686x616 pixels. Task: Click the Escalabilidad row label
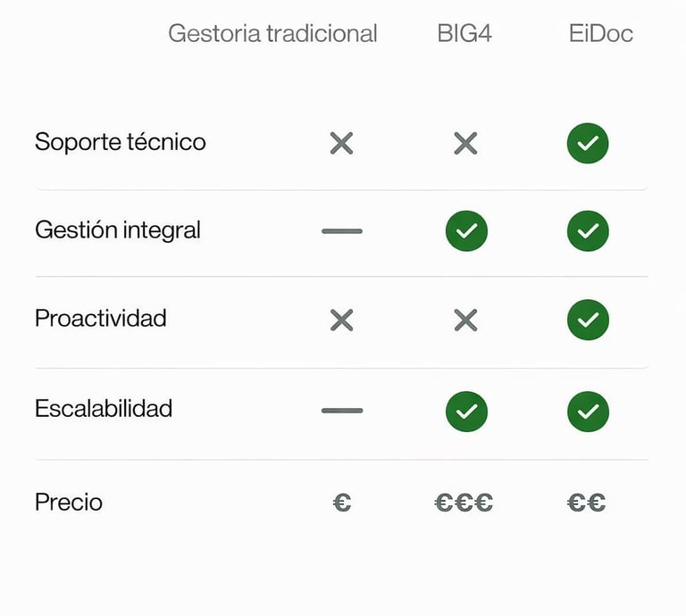[104, 410]
